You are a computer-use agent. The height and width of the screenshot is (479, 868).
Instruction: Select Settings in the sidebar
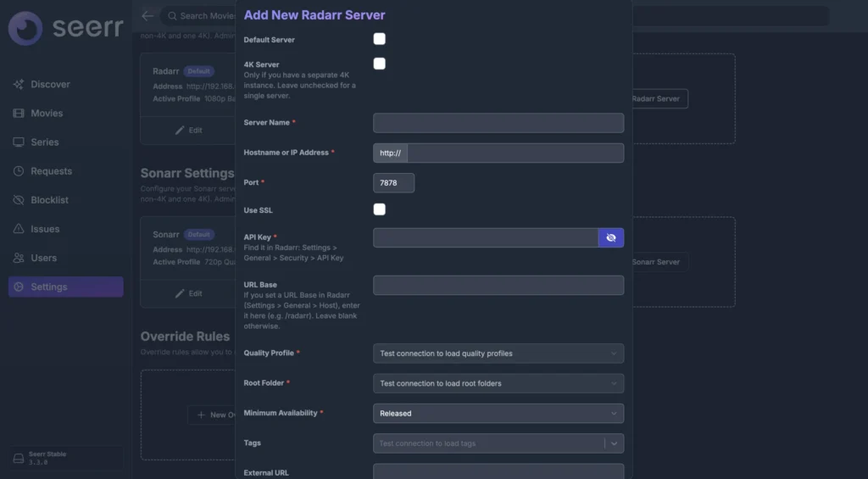pos(66,287)
